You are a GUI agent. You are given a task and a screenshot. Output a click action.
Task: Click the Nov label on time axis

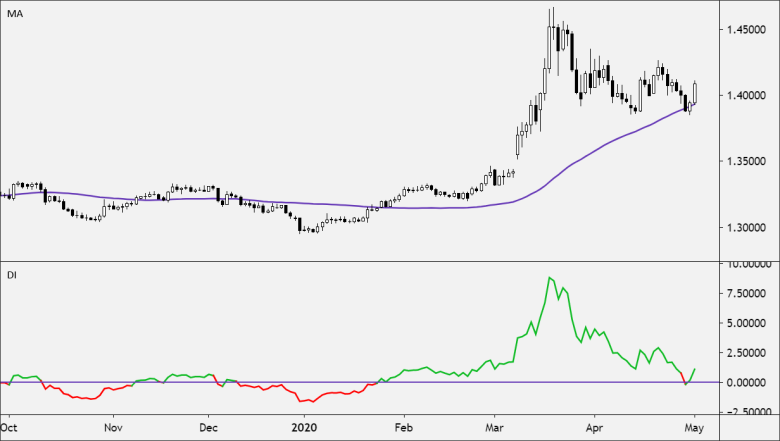pyautogui.click(x=113, y=428)
